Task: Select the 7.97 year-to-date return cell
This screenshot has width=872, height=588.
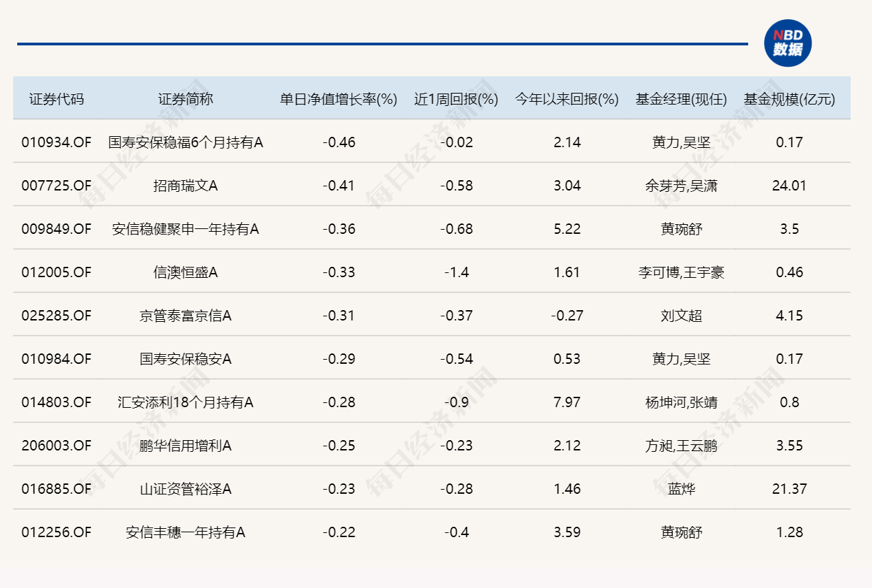Action: (x=567, y=402)
